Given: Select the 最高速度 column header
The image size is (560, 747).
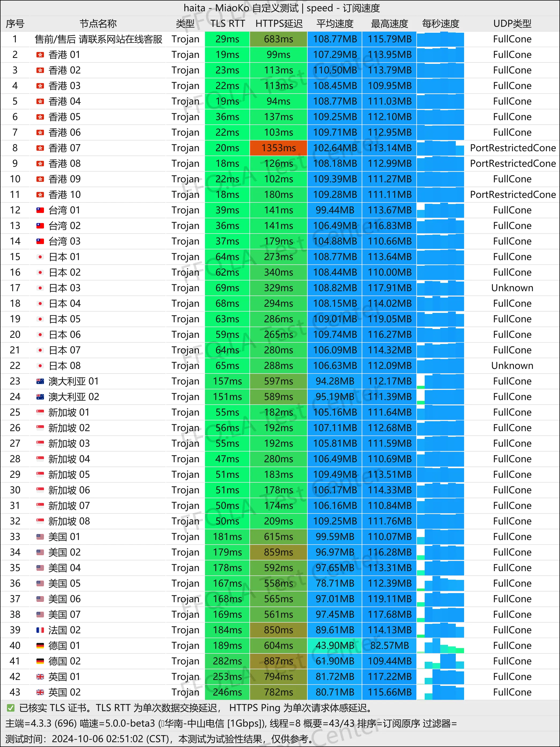Looking at the screenshot, I should coord(390,24).
